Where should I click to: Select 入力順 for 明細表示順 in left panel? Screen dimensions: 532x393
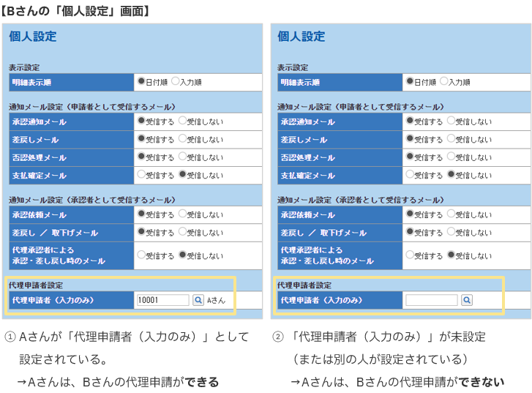(x=176, y=82)
